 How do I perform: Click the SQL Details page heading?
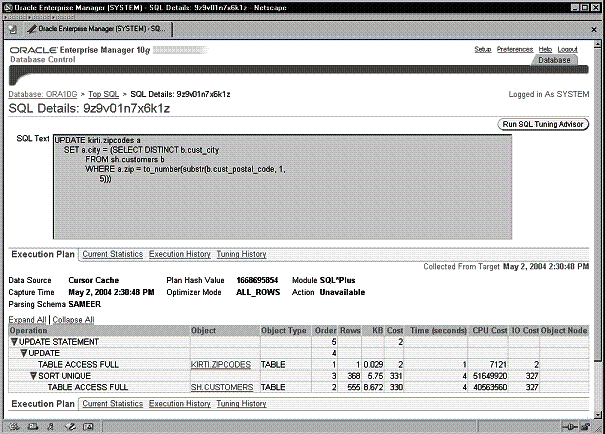pos(89,108)
